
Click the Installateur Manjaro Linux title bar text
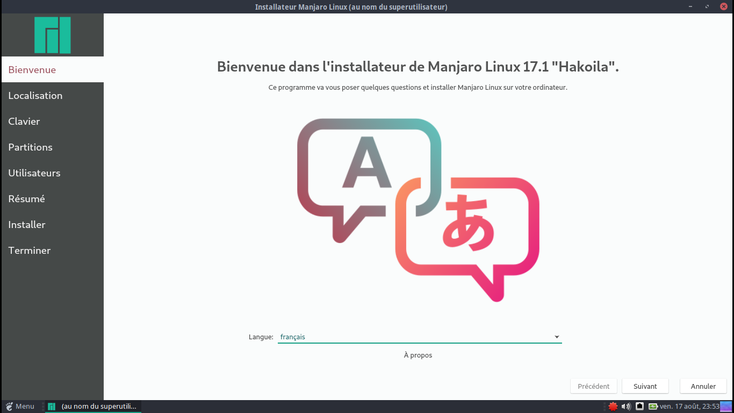(x=351, y=7)
